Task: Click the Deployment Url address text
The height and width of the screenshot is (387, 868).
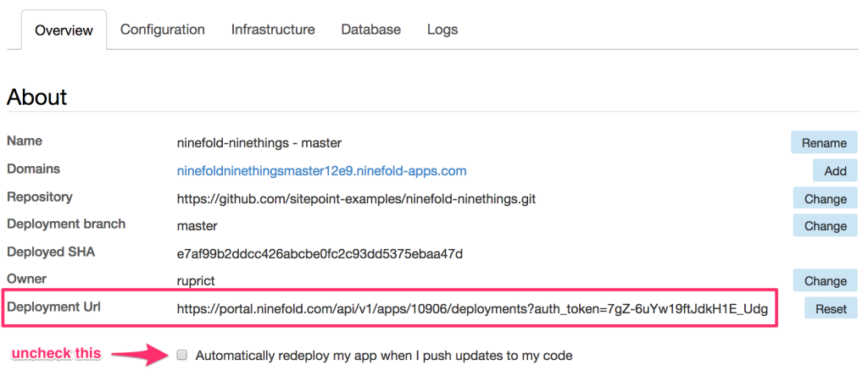Action: tap(472, 309)
